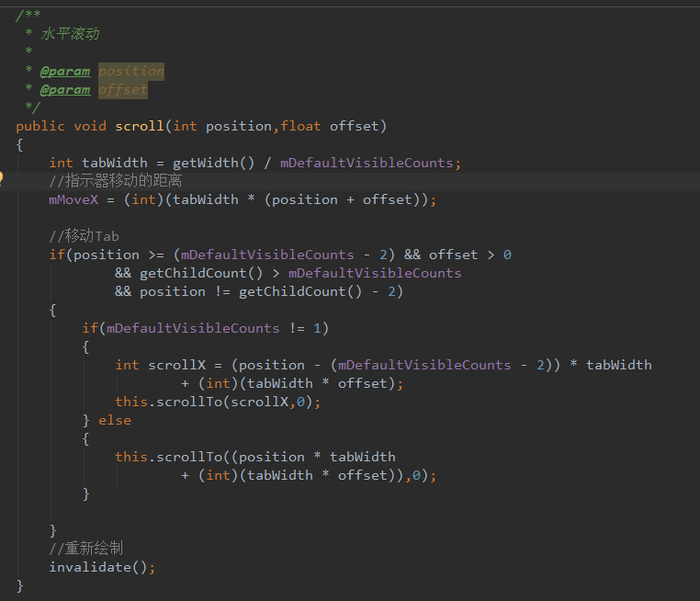The height and width of the screenshot is (601, 700).
Task: Click the else keyword
Action: tap(115, 421)
